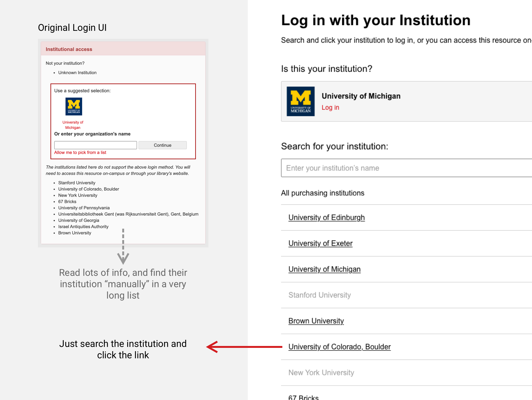The image size is (532, 400).
Task: Click 'Or enter your organization's name' label
Action: coord(92,134)
